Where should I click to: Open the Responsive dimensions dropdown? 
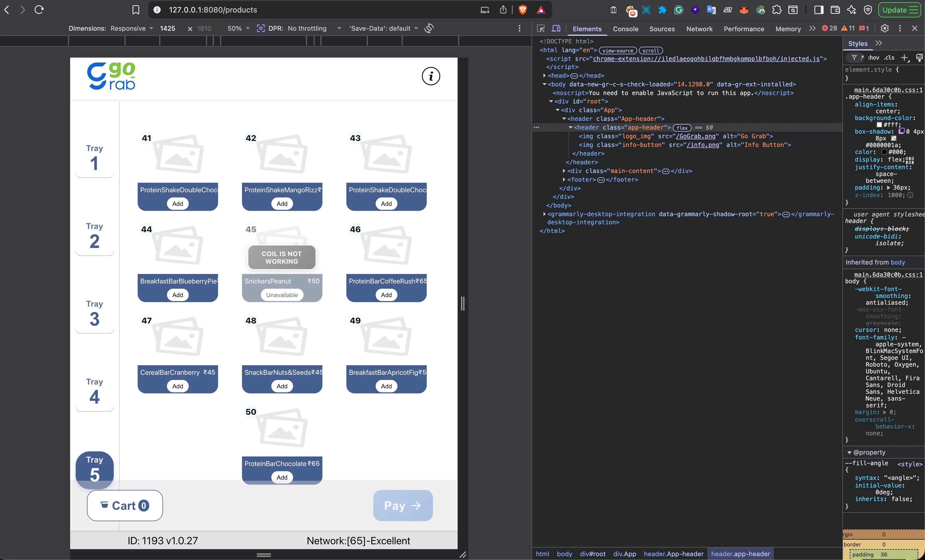[x=132, y=29]
